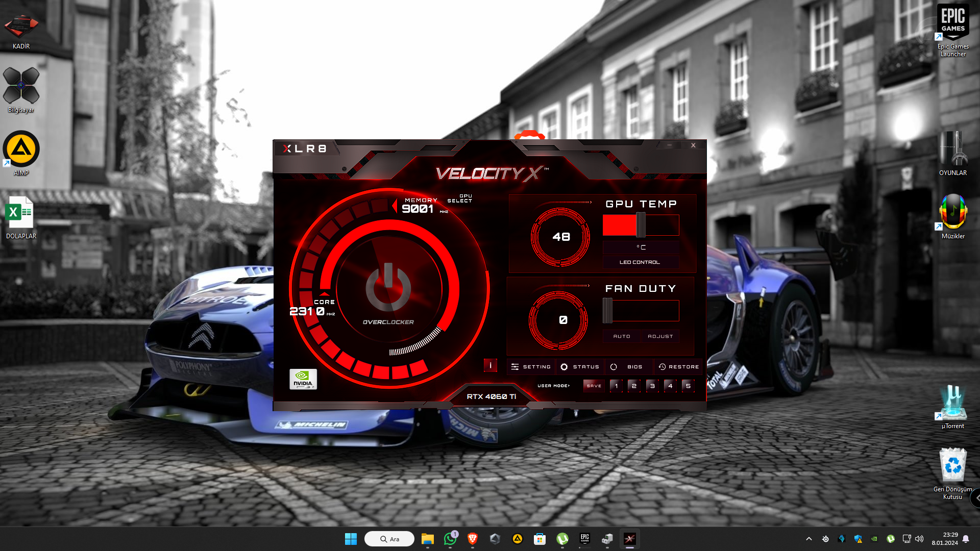Open the STATUS tab
This screenshot has width=980, height=551.
[580, 367]
